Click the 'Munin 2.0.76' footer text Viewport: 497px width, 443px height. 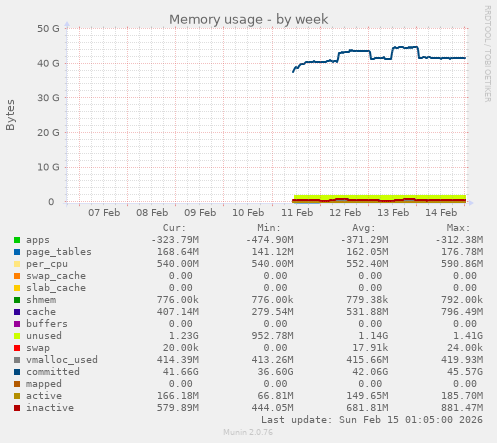[x=248, y=432]
